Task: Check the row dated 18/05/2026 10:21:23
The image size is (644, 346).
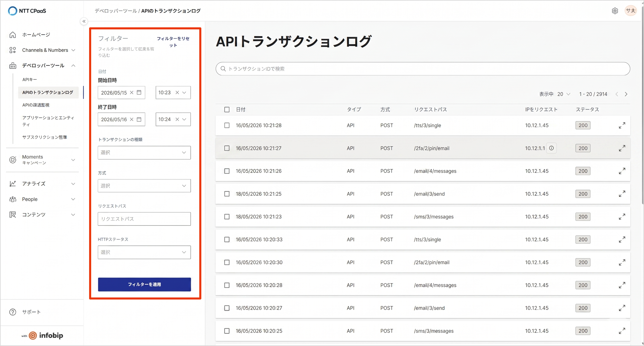Action: pos(227,217)
